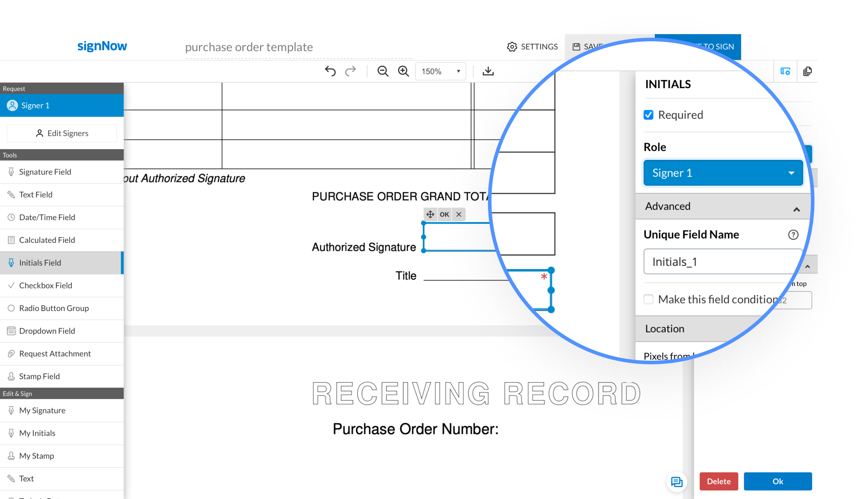868x499 pixels.
Task: Enable Make this field conditional checkbox
Action: pos(648,299)
